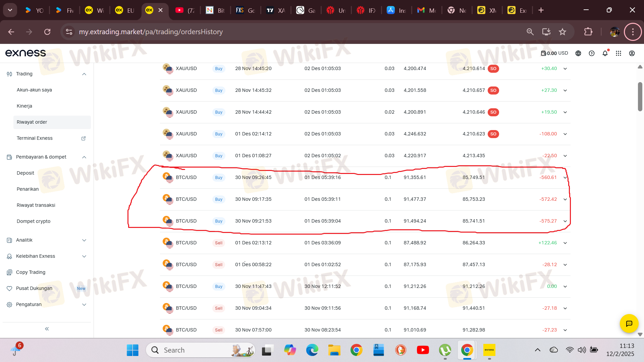This screenshot has width=644, height=362.
Task: Click the browser address bar URL
Action: [151, 32]
